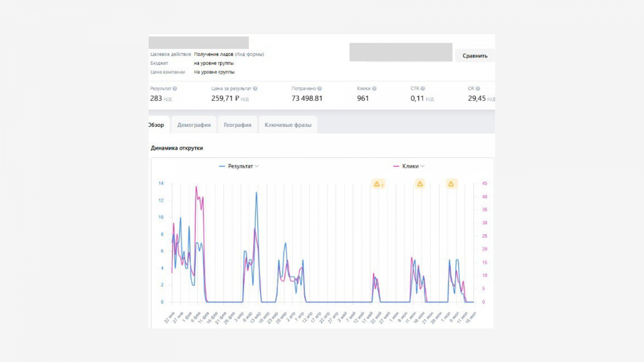The width and height of the screenshot is (644, 362).
Task: Click help icon beside Потрачено
Action: point(320,88)
